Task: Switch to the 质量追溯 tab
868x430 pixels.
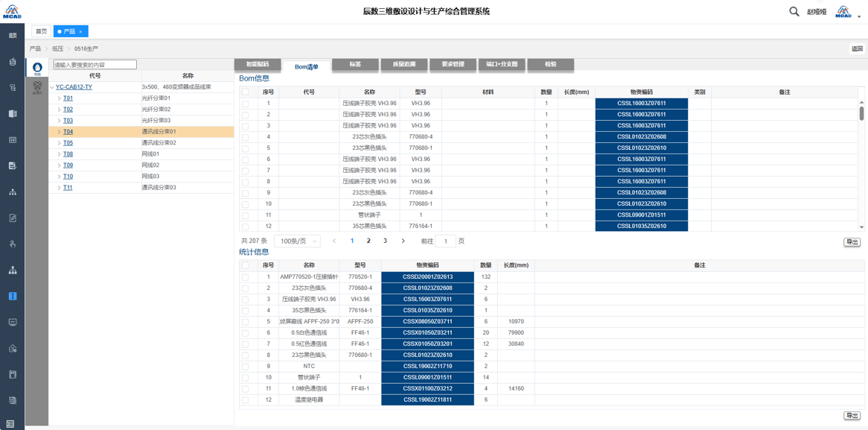Action: (x=404, y=65)
